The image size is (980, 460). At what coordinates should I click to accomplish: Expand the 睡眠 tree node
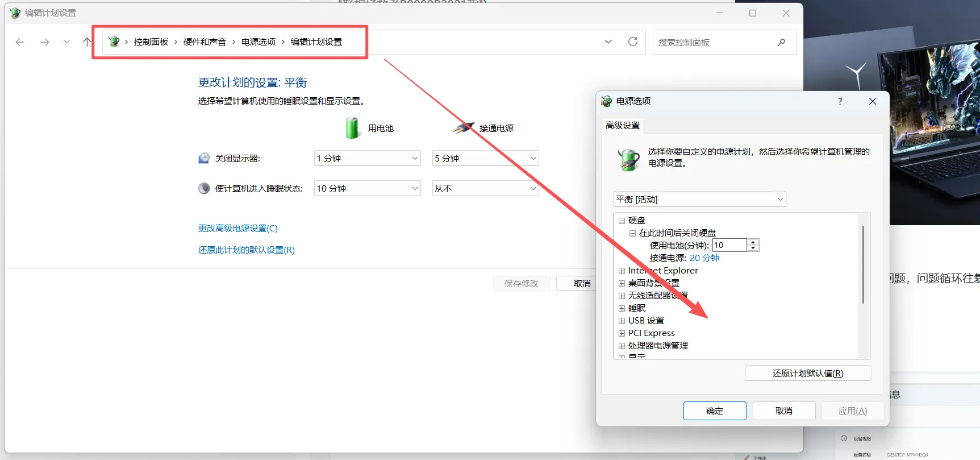coord(622,308)
